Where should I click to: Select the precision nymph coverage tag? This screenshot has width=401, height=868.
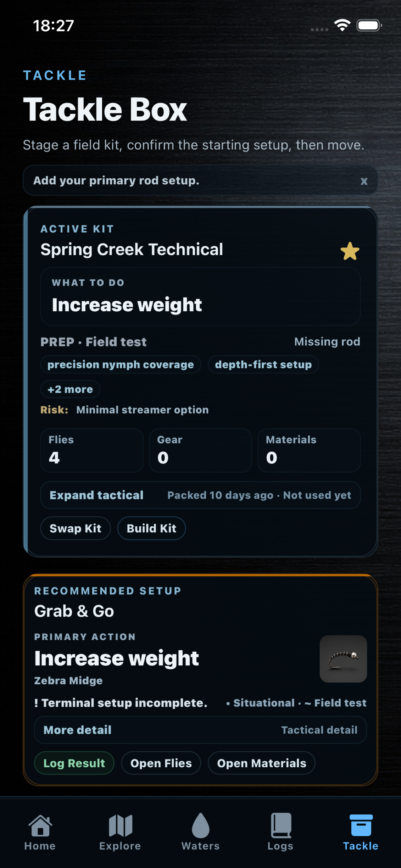coord(121,365)
